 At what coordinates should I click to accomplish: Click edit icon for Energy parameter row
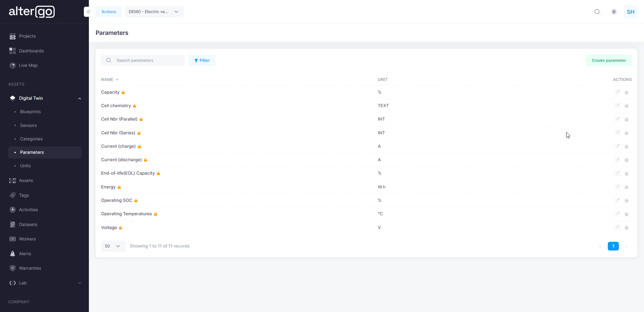tap(617, 187)
